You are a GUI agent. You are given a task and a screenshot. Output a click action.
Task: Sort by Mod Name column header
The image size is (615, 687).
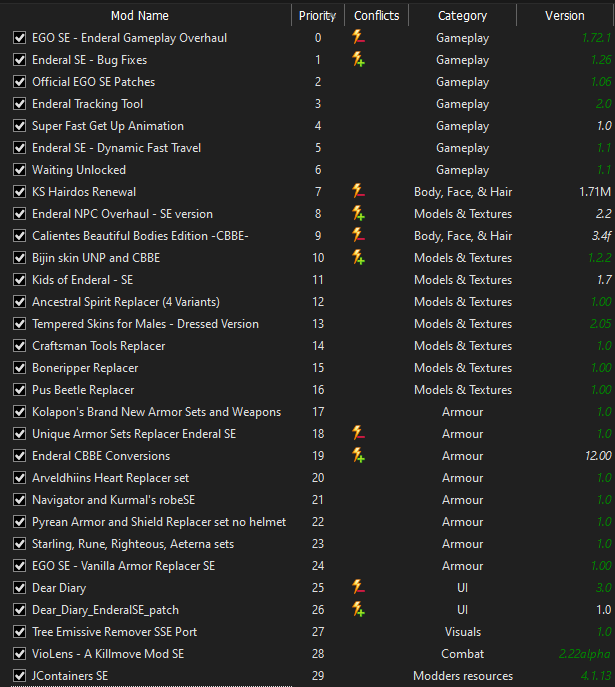[x=140, y=16]
